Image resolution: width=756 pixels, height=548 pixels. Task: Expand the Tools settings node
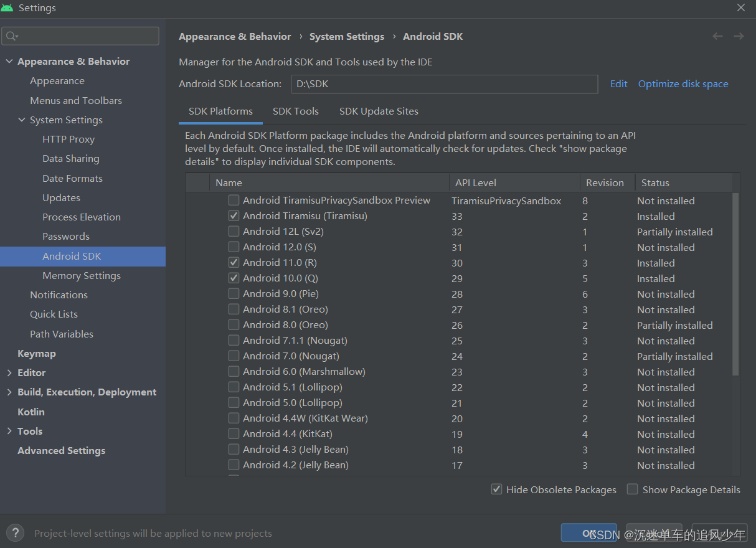point(9,431)
